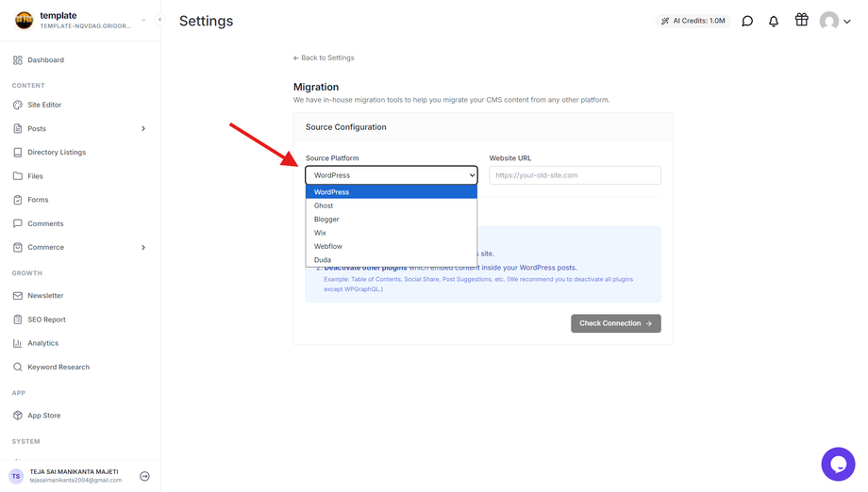Image resolution: width=868 pixels, height=492 pixels.
Task: Open Files page
Action: point(36,176)
